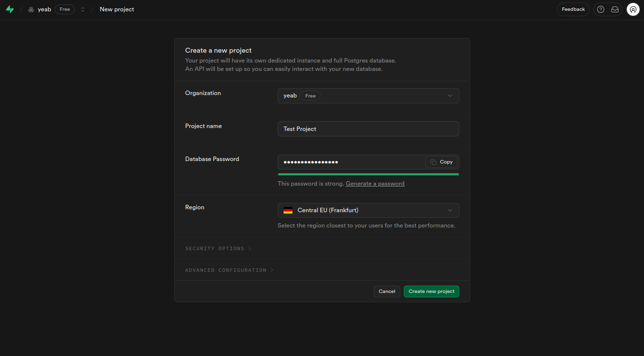
Task: Open the Organization dropdown
Action: (368, 96)
